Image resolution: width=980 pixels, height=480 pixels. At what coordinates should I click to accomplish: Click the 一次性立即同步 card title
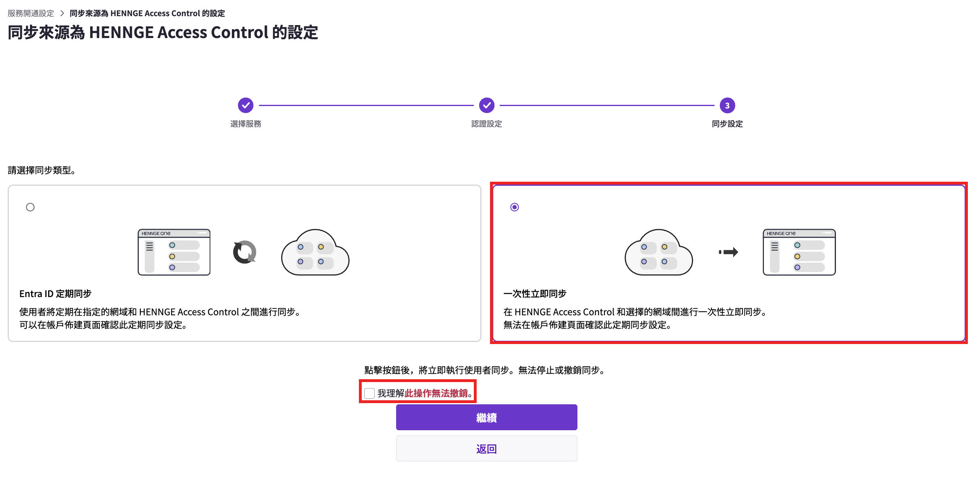(535, 294)
